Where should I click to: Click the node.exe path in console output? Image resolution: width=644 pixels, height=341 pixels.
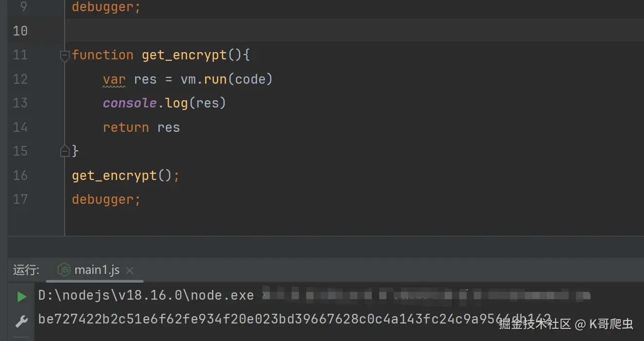coord(146,295)
